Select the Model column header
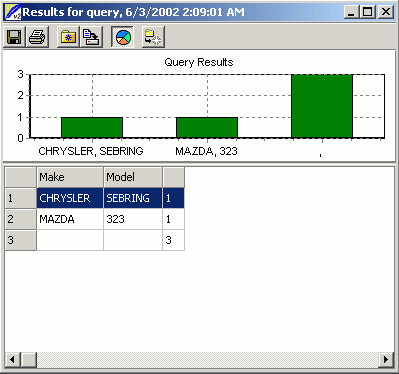399x374 pixels. (x=133, y=177)
